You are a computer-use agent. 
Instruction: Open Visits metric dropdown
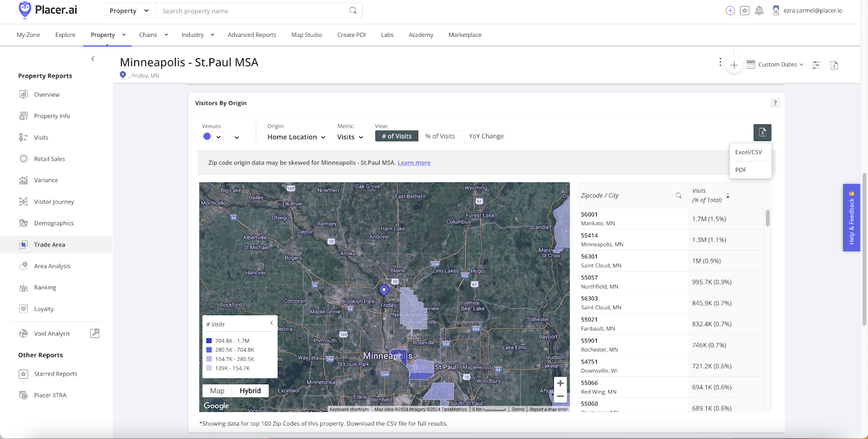pyautogui.click(x=350, y=137)
